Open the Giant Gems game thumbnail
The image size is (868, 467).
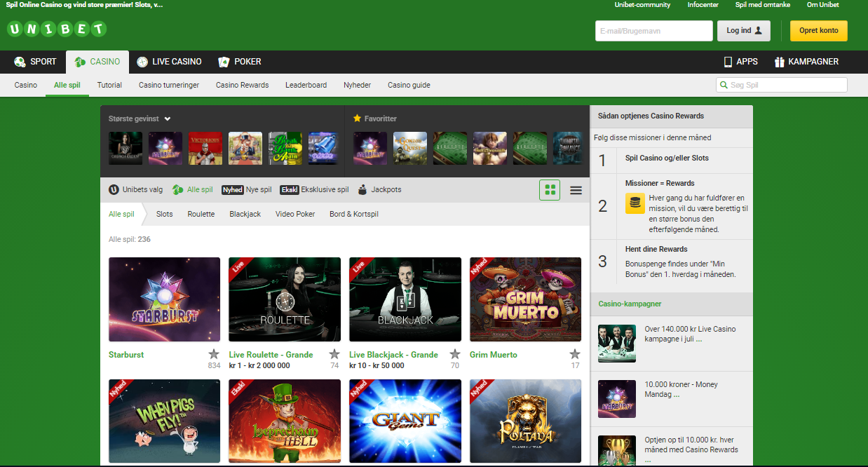tap(405, 421)
